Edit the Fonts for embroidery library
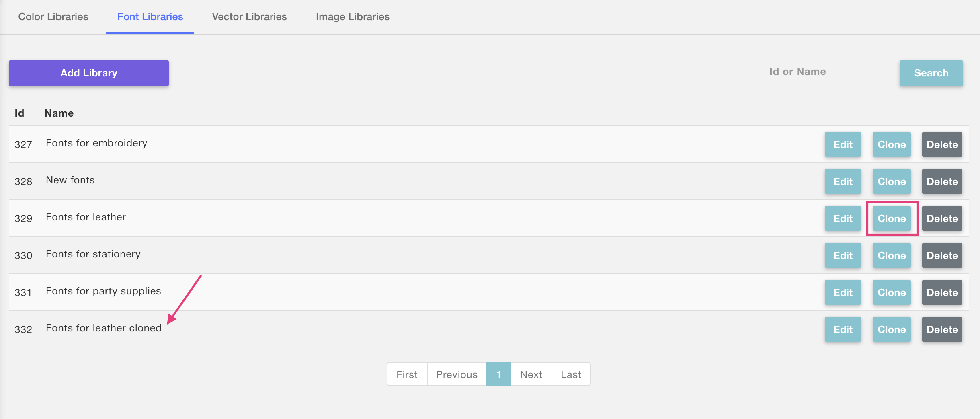 pyautogui.click(x=843, y=144)
